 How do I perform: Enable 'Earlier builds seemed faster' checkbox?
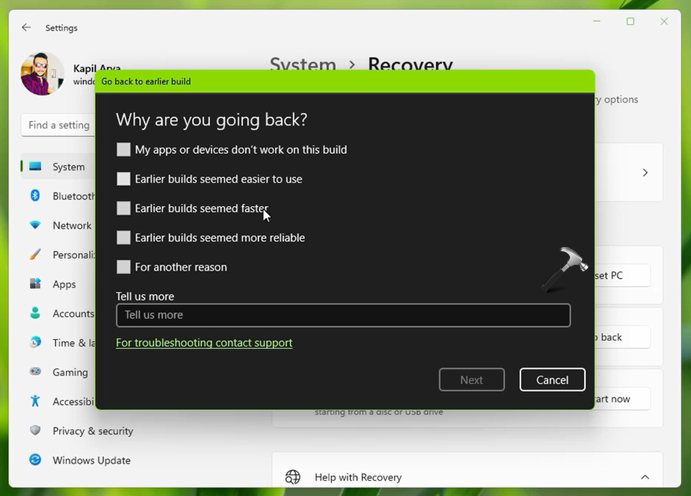coord(124,208)
